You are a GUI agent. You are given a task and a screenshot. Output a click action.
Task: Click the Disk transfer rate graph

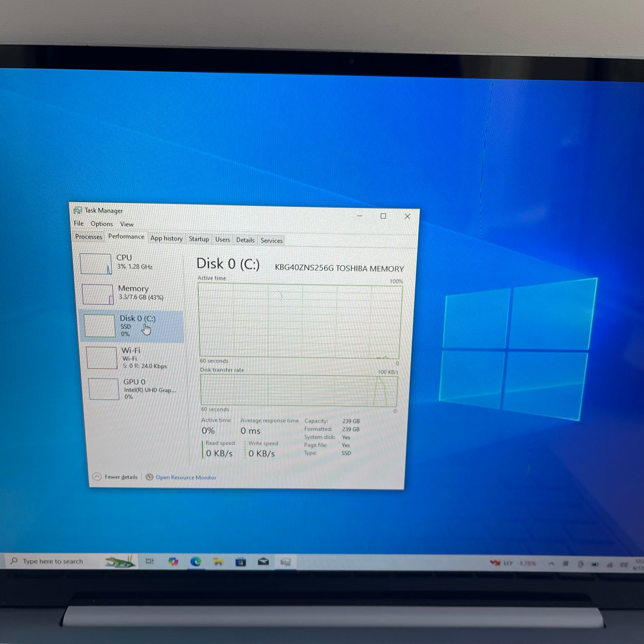(x=299, y=391)
